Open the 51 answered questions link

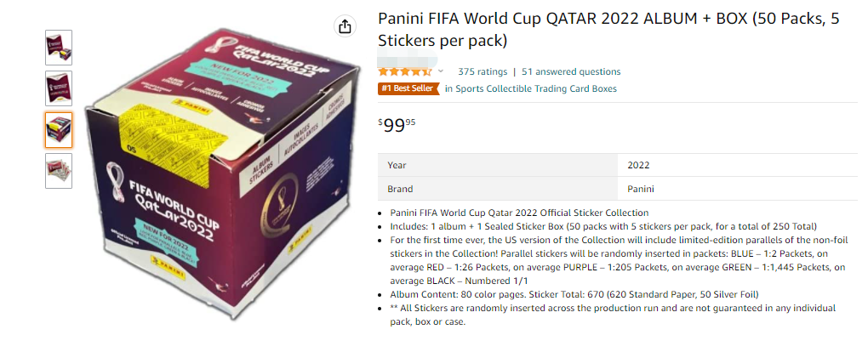pyautogui.click(x=571, y=71)
